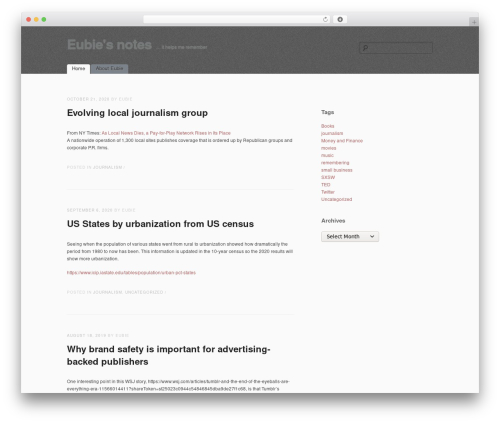Open the As Local News Dies link
The width and height of the screenshot is (500, 423).
point(166,133)
